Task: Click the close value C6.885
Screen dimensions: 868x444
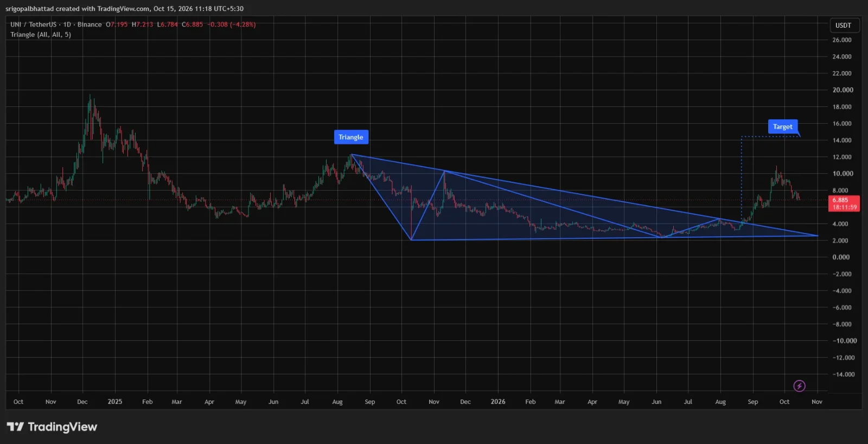Action: pos(192,24)
